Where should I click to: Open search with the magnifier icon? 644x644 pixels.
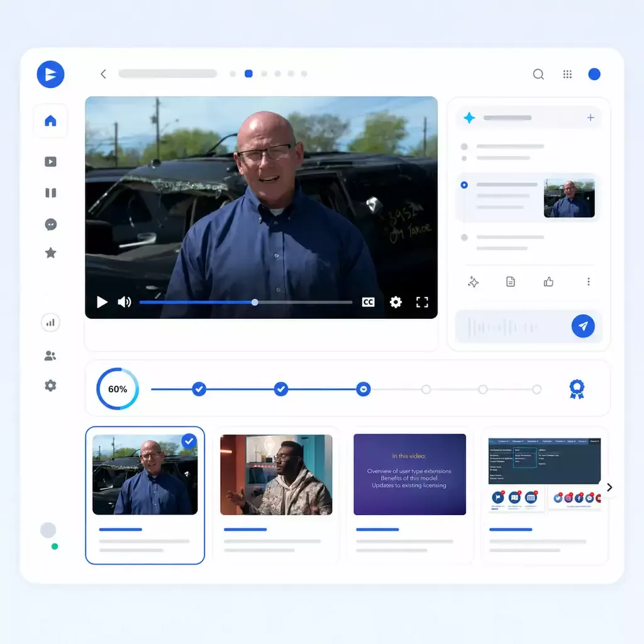pyautogui.click(x=538, y=74)
